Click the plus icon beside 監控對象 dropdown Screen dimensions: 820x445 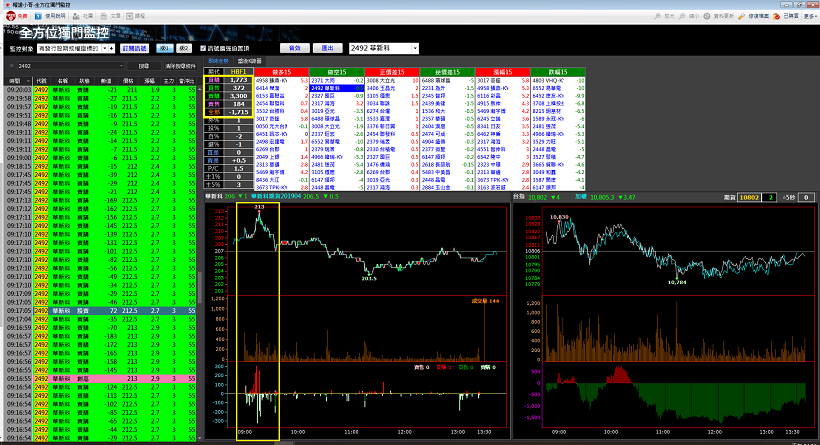coord(111,49)
